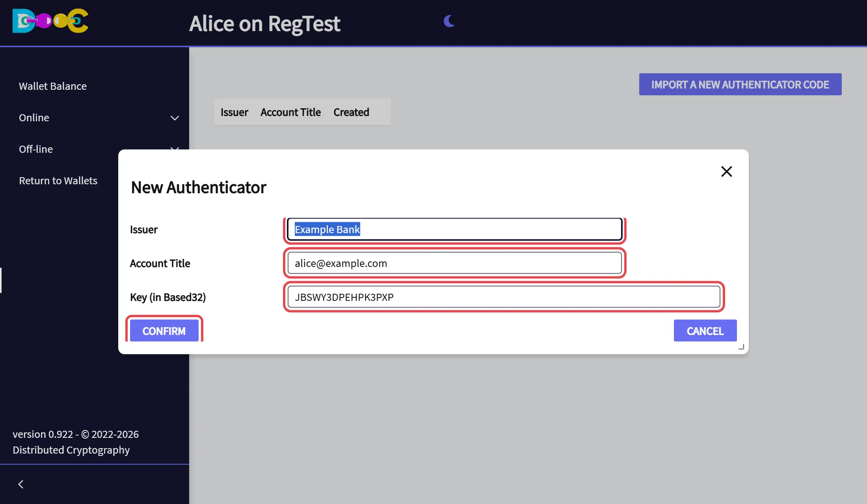Expand the Online menu chevron
The width and height of the screenshot is (867, 504).
click(175, 118)
